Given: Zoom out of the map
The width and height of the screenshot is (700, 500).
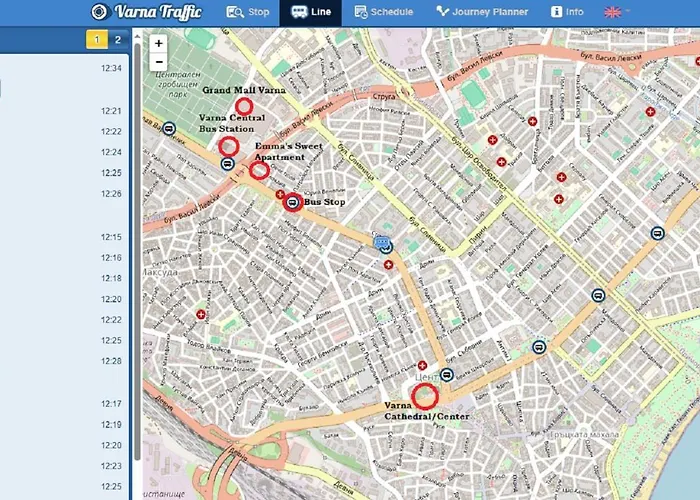Looking at the screenshot, I should (x=159, y=62).
